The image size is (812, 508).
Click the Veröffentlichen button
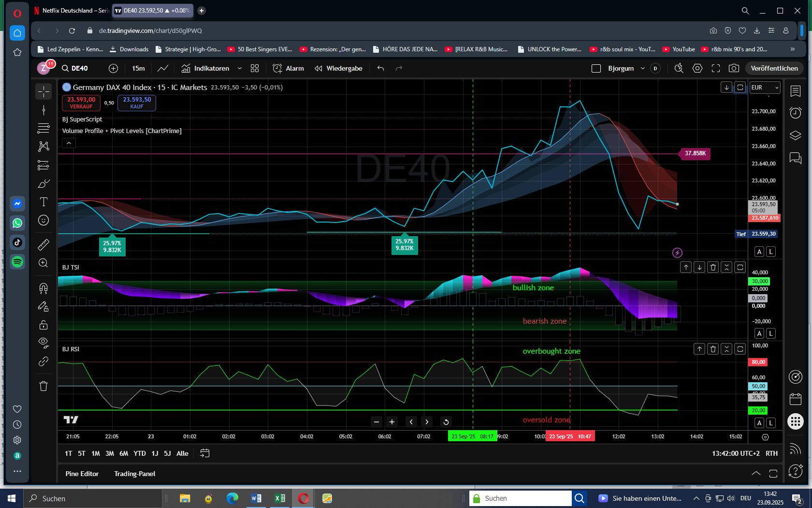coord(774,68)
